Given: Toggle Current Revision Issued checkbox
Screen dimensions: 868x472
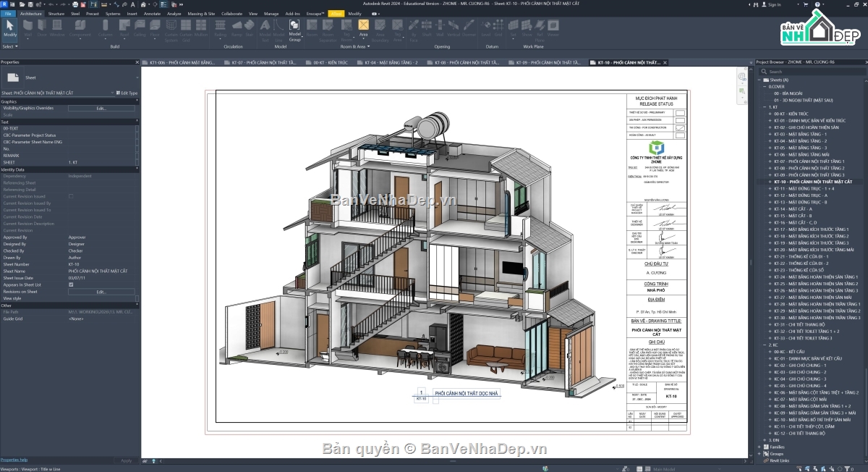Looking at the screenshot, I should 71,196.
